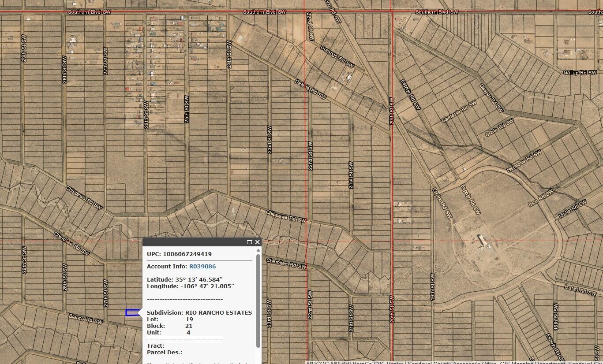
Task: Click the Idalia Rd SW map label
Action: [572, 208]
